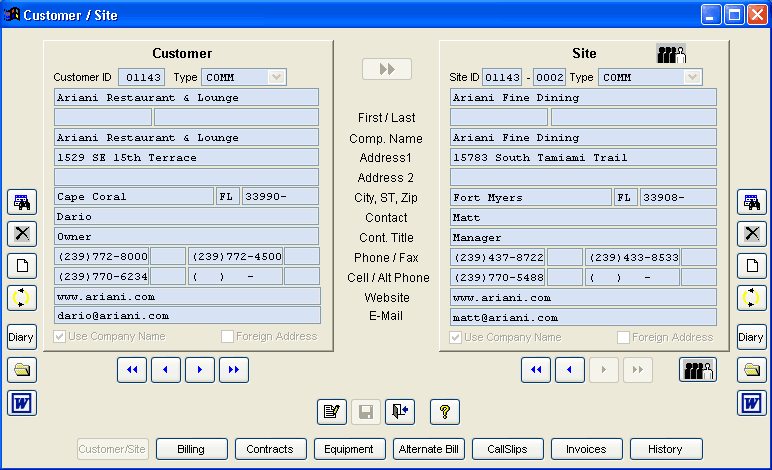
Task: Go to the next customer record
Action: click(199, 370)
